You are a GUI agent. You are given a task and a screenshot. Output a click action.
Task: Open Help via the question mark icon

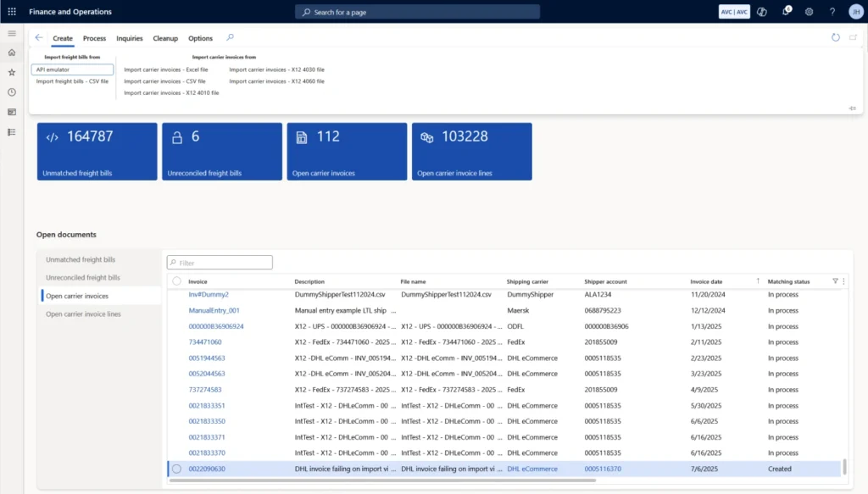[832, 12]
